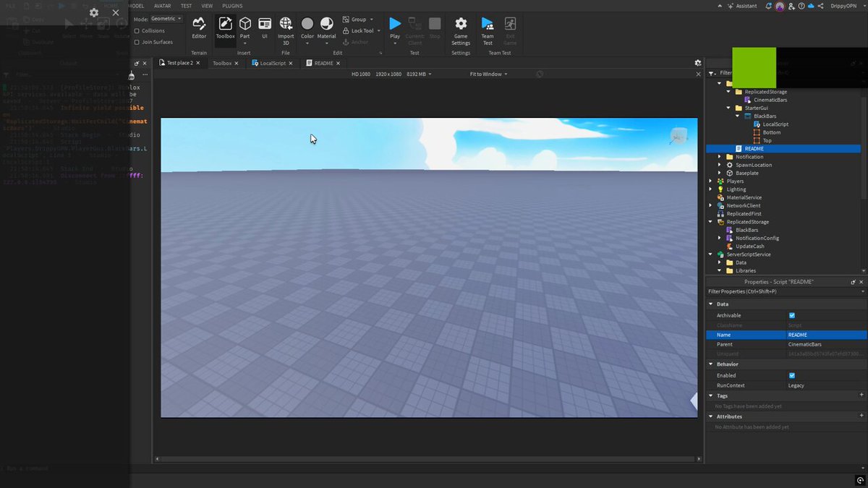868x488 pixels.
Task: Select the README script in Explorer
Action: [x=754, y=149]
